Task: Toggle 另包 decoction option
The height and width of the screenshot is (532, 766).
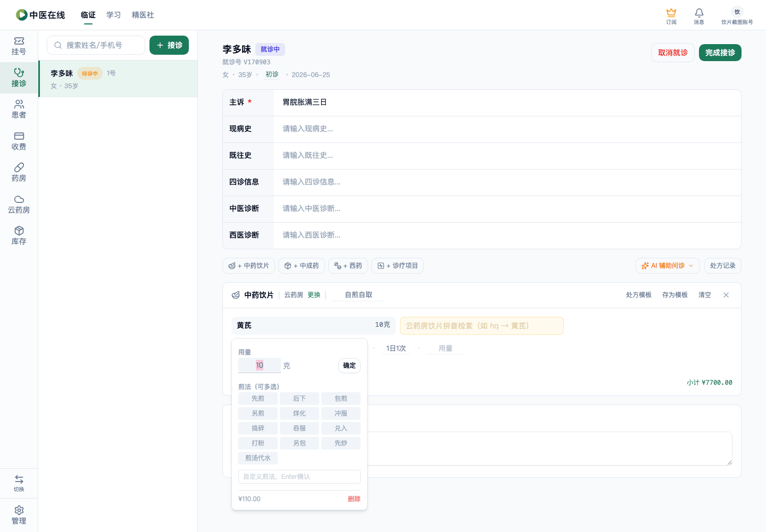Action: [299, 443]
